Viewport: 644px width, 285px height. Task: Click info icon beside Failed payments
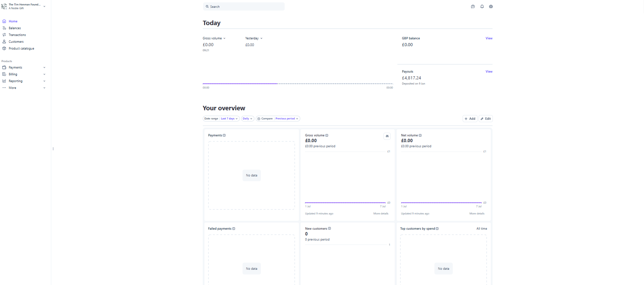click(x=234, y=229)
